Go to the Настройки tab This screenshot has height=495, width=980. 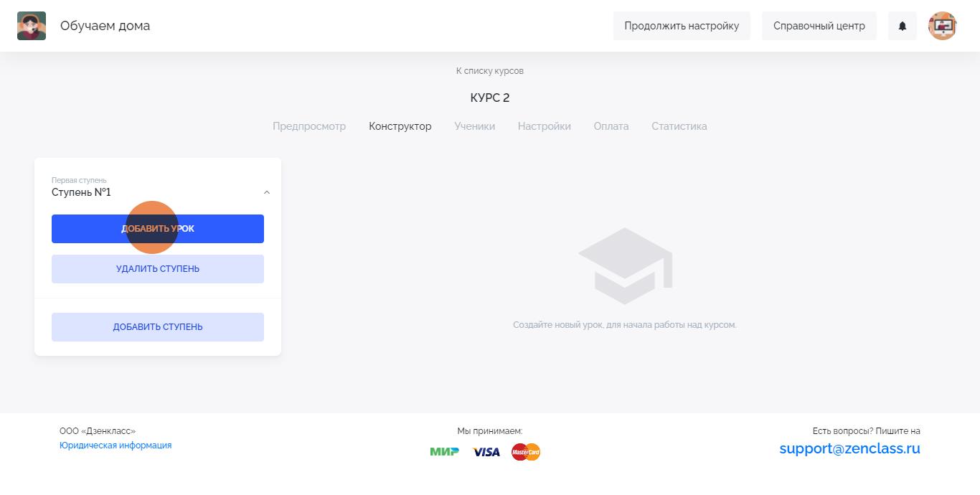[x=545, y=126]
